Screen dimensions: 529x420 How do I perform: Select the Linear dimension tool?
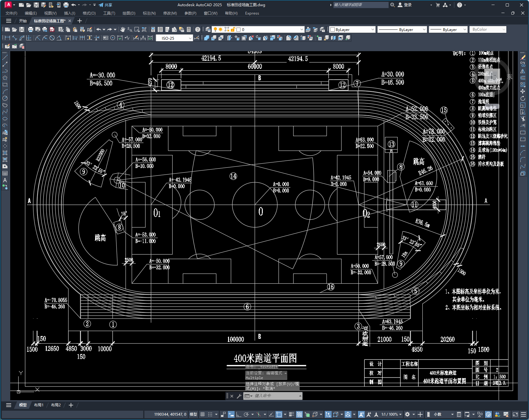tap(7, 38)
